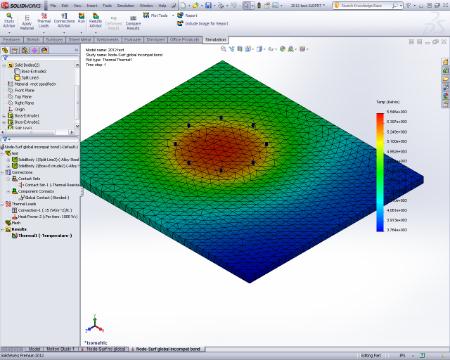Select the Model tab at bottom
Viewport: 450px width, 360px height.
click(34, 349)
